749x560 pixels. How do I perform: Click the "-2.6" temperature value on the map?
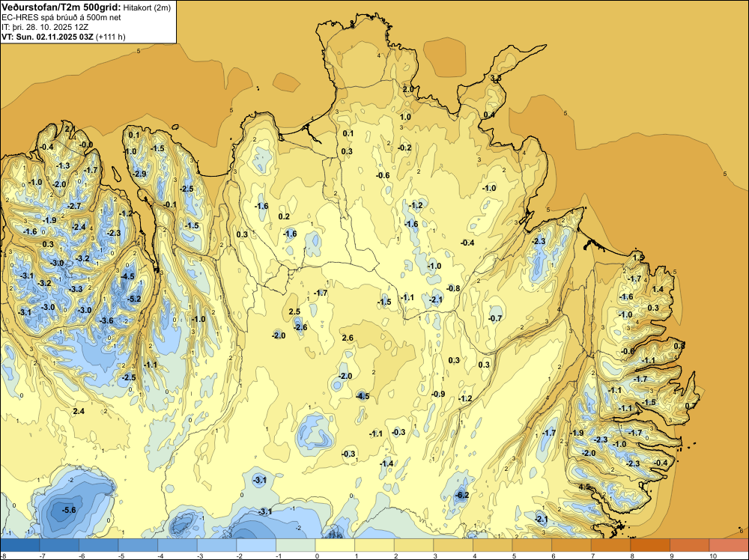300,327
